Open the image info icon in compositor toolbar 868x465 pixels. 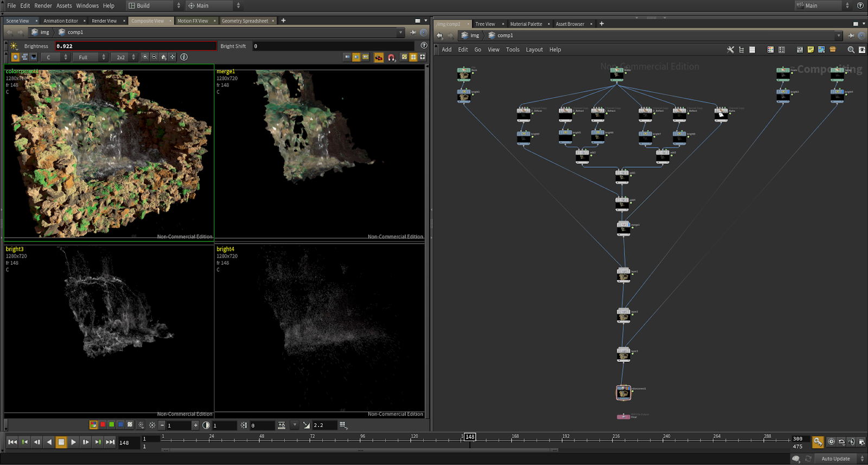pos(184,57)
